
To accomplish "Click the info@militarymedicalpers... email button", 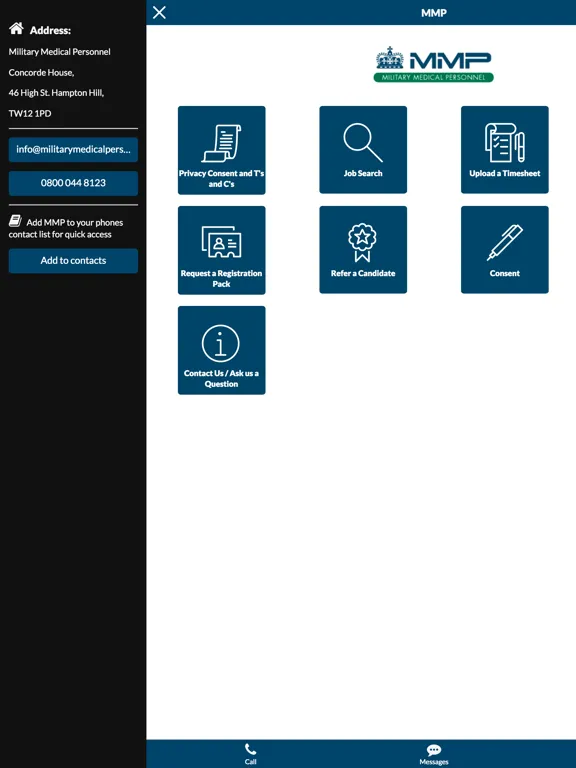I will pos(73,149).
